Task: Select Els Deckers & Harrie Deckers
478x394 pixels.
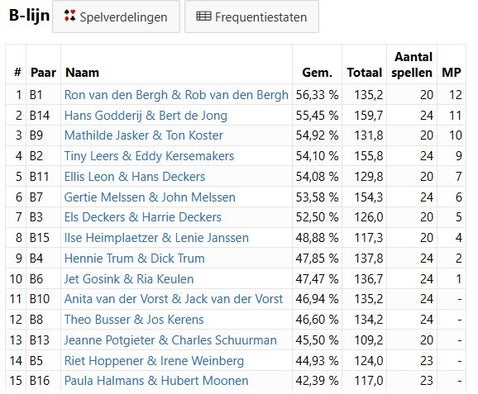Action: (x=143, y=217)
